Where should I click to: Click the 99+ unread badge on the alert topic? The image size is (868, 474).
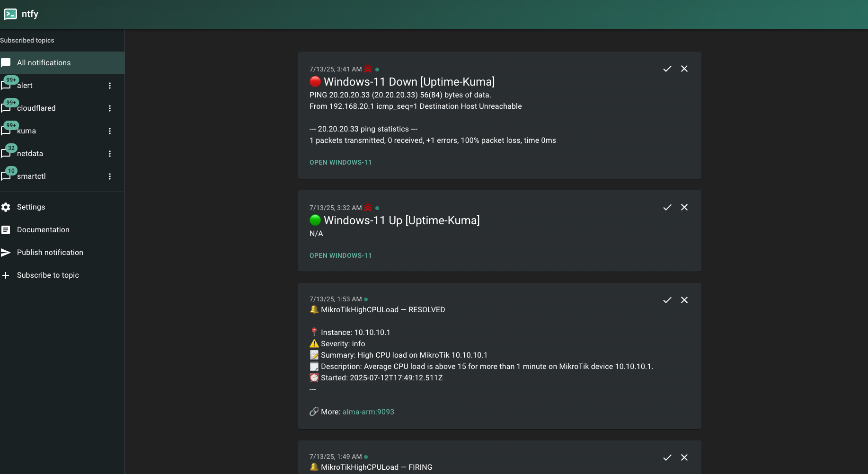click(x=11, y=80)
